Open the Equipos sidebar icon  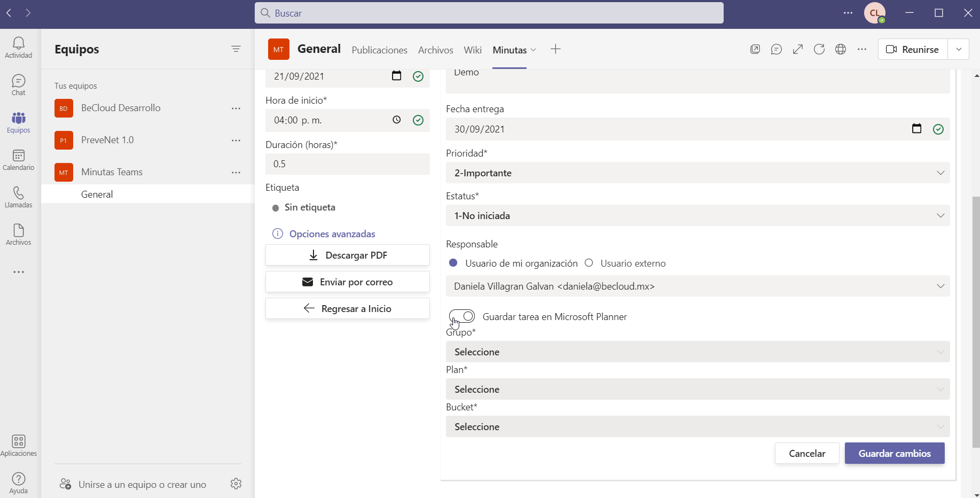pyautogui.click(x=19, y=122)
